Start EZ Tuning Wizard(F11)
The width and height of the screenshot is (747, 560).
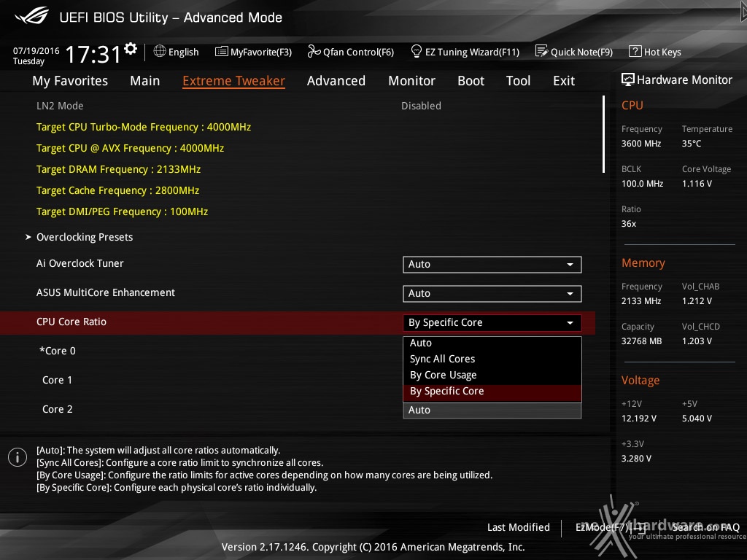click(x=465, y=52)
